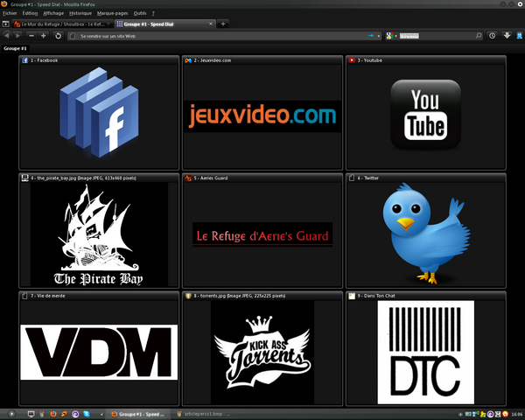Open a new tab with plus button

(x=223, y=24)
